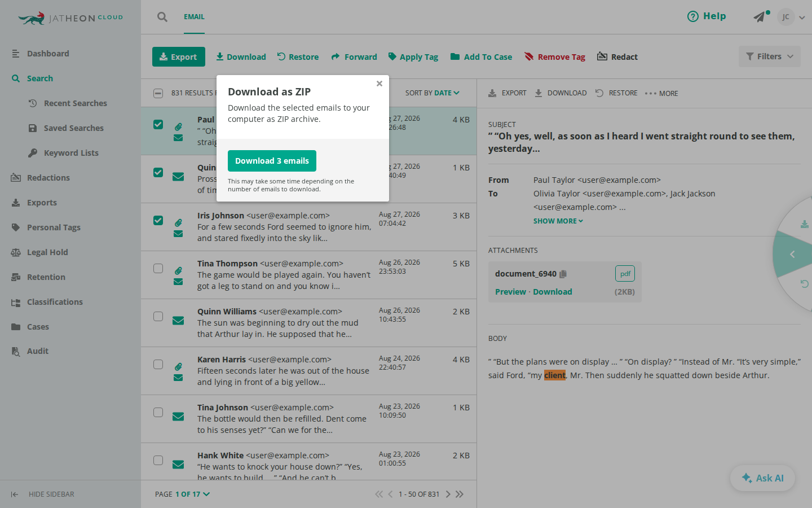Go to next results page arrow
Viewport: 812px width, 508px height.
(x=448, y=494)
